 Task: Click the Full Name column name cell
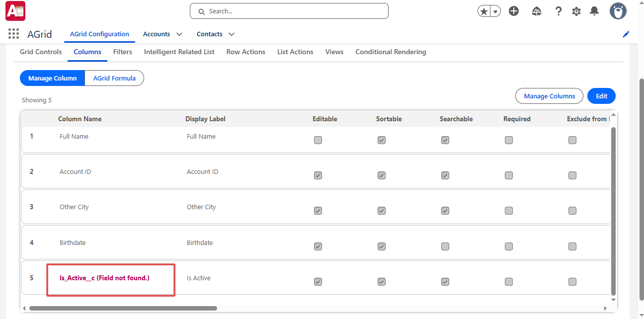tap(74, 136)
